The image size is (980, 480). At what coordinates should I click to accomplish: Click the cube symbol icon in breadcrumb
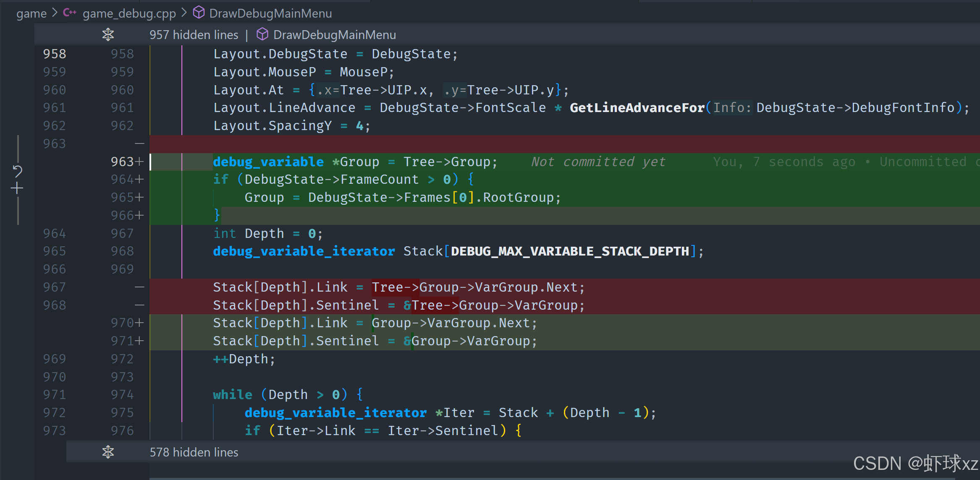click(199, 13)
